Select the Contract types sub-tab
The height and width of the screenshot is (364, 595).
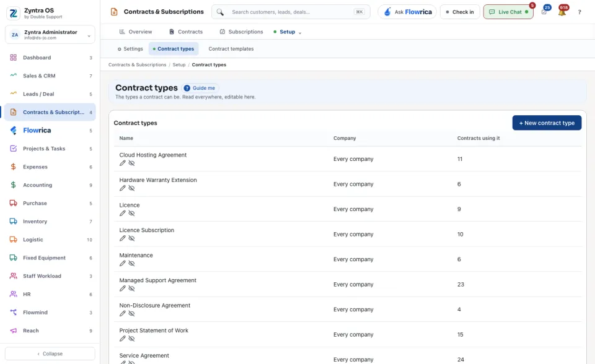point(173,49)
